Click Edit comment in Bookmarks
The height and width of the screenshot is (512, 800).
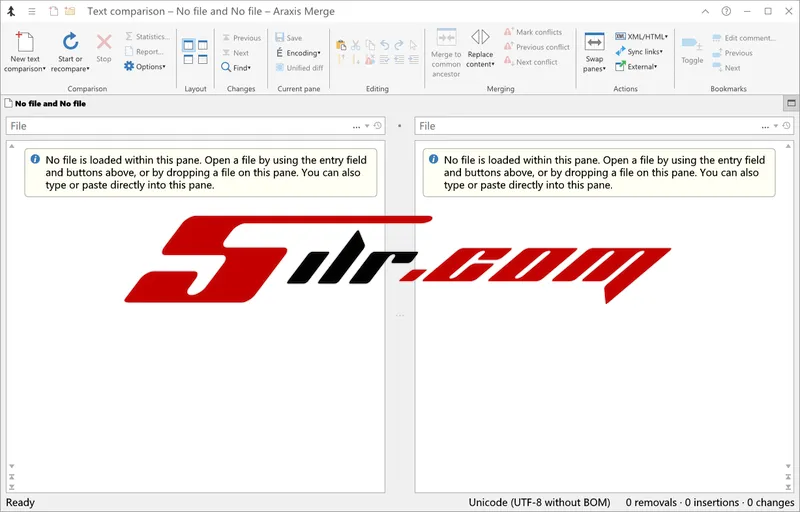pyautogui.click(x=744, y=38)
